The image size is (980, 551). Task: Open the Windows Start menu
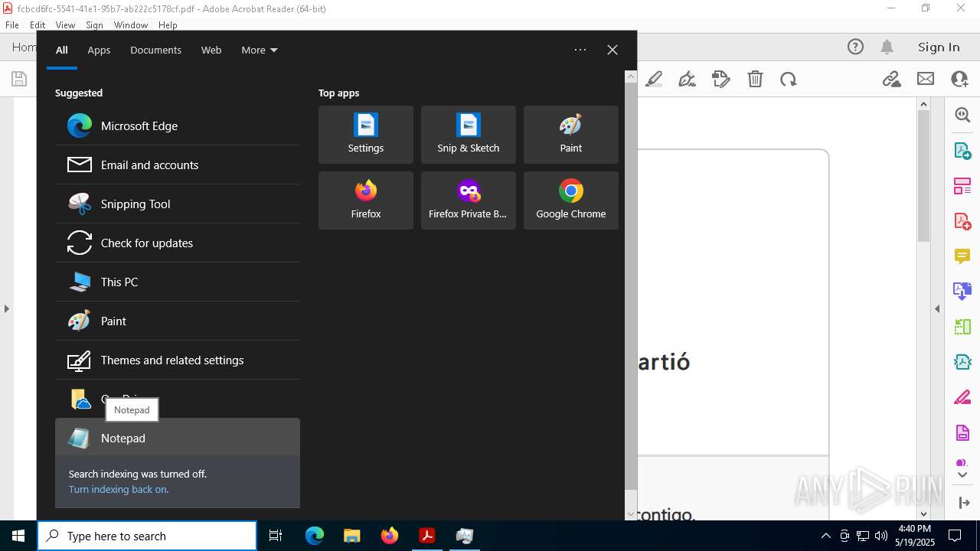pyautogui.click(x=18, y=536)
